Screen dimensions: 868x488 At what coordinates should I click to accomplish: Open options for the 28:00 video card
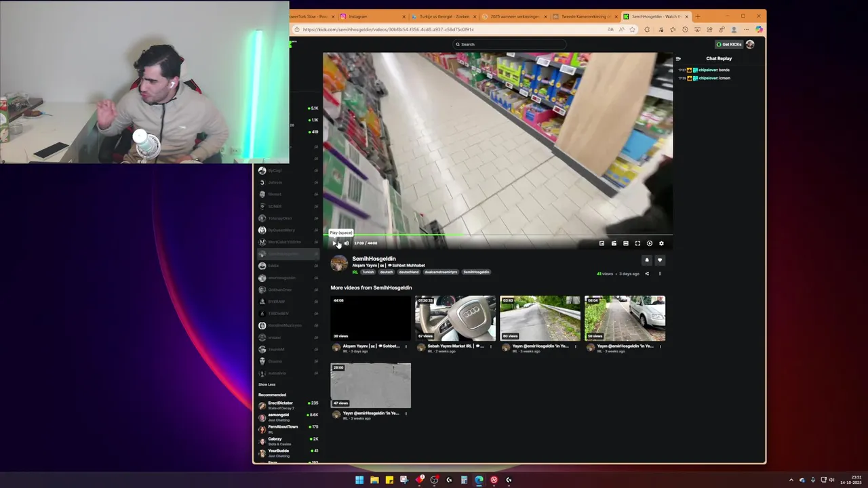tap(406, 413)
